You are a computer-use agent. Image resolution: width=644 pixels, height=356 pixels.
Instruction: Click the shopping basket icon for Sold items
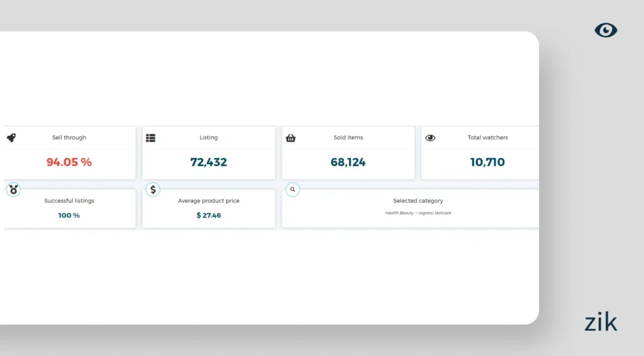click(291, 138)
